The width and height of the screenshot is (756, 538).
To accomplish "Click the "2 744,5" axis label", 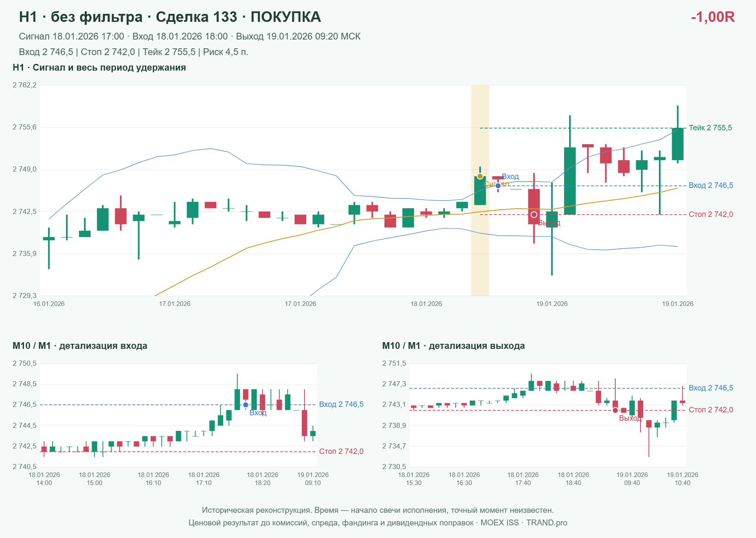I will pos(25,426).
